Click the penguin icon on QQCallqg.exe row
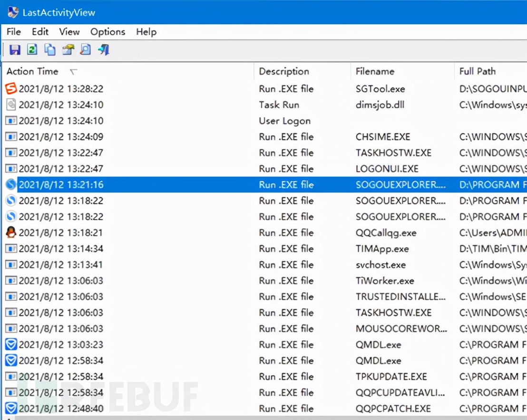527x420 pixels. coord(11,233)
